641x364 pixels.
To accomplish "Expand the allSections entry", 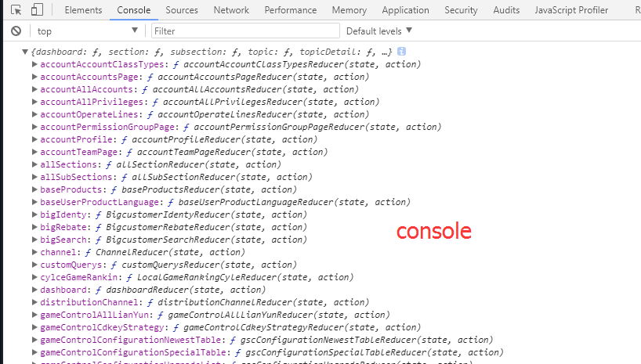I will pos(34,164).
